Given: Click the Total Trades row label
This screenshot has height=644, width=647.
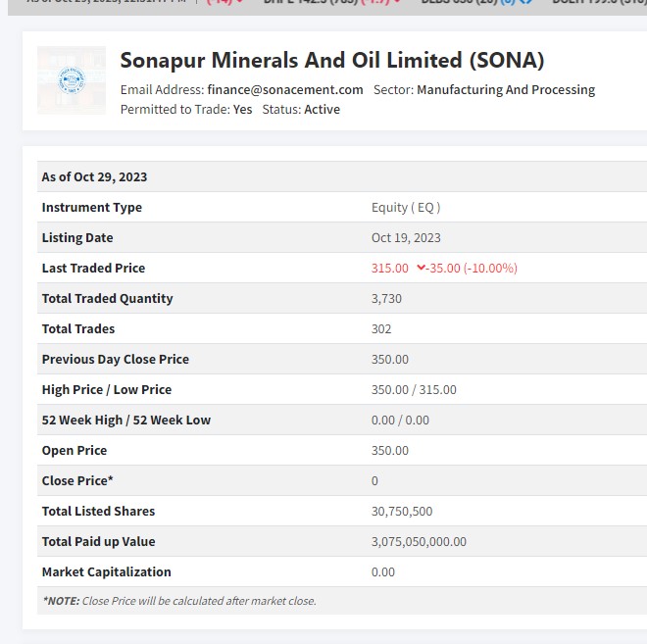Looking at the screenshot, I should pos(78,328).
